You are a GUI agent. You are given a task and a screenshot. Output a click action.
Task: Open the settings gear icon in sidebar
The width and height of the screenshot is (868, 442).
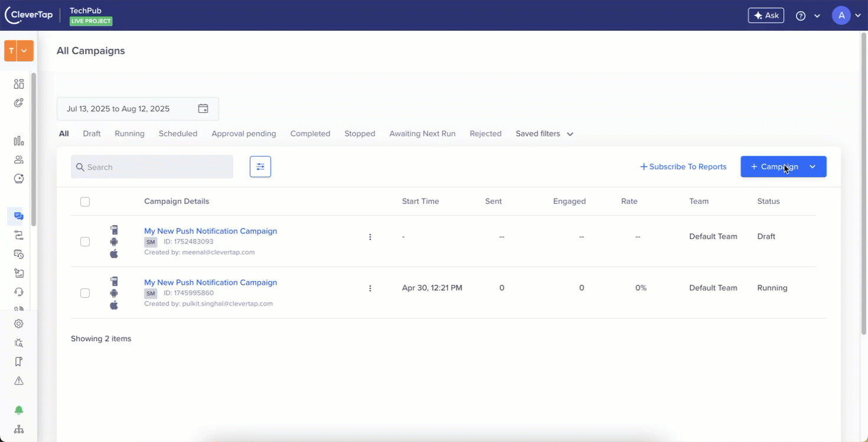19,324
